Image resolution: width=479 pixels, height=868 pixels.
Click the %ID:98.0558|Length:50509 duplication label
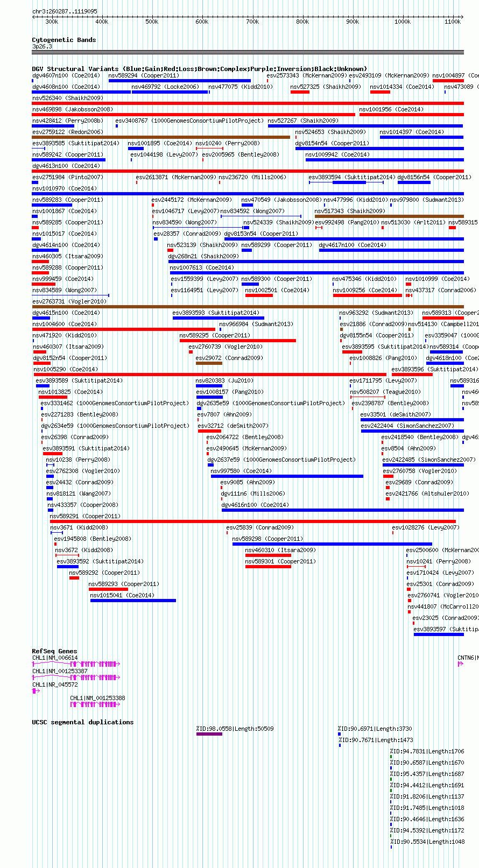(x=235, y=729)
